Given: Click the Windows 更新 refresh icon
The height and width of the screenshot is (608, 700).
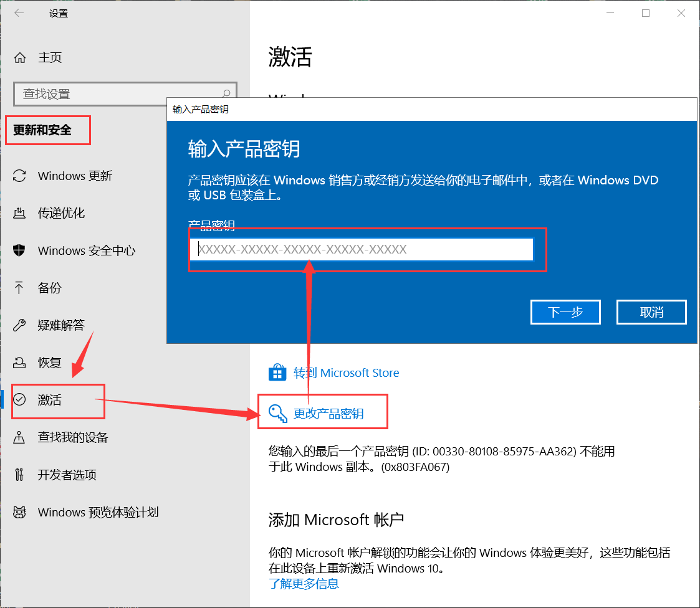Looking at the screenshot, I should pos(19,176).
